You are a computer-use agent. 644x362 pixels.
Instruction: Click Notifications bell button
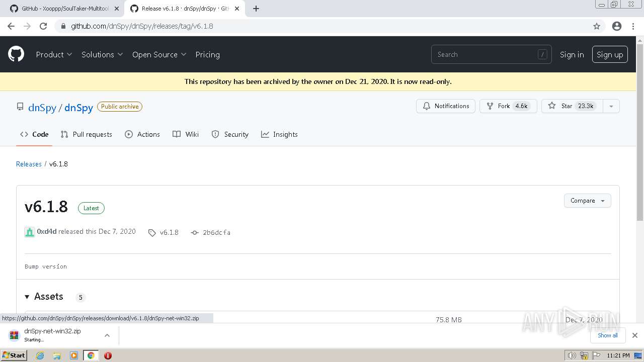[x=446, y=106]
